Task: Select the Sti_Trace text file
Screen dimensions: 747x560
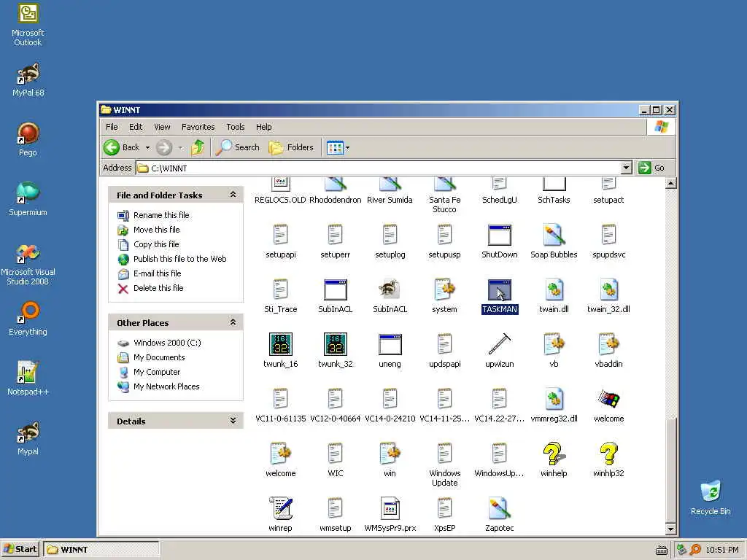Action: pyautogui.click(x=281, y=290)
